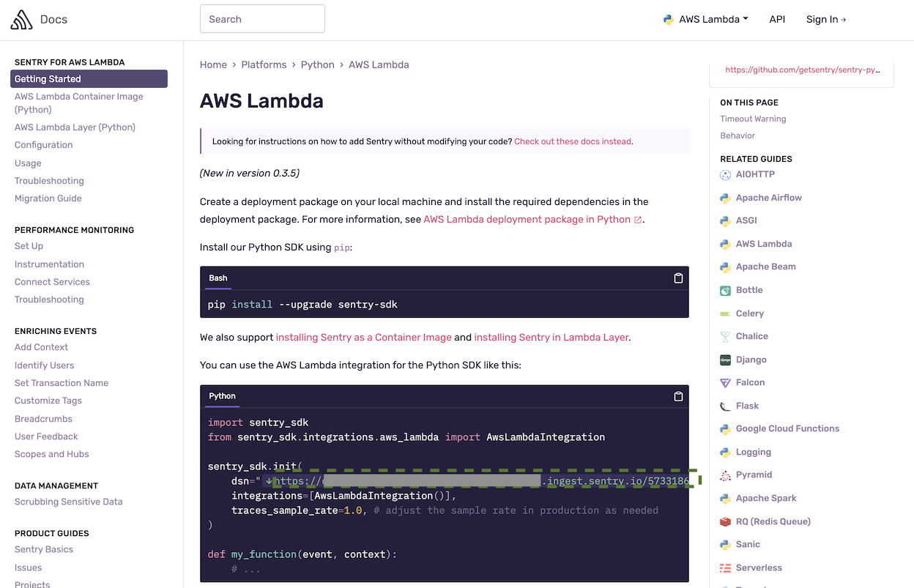Click the Logging Python icon
The image size is (914, 588).
[725, 453]
